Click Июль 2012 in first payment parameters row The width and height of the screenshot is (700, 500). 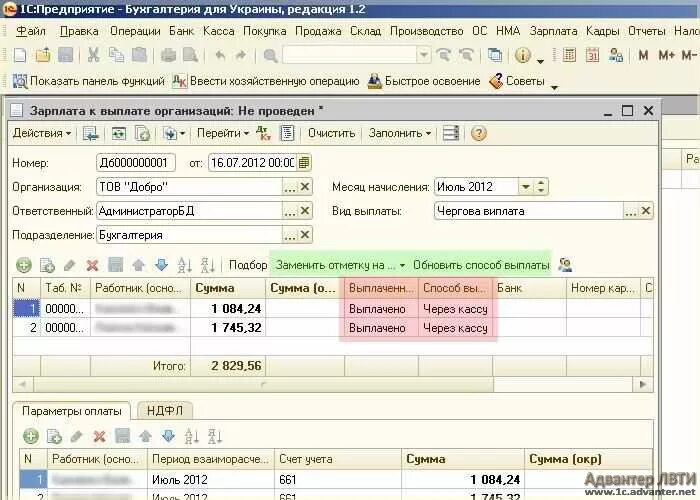[211, 480]
